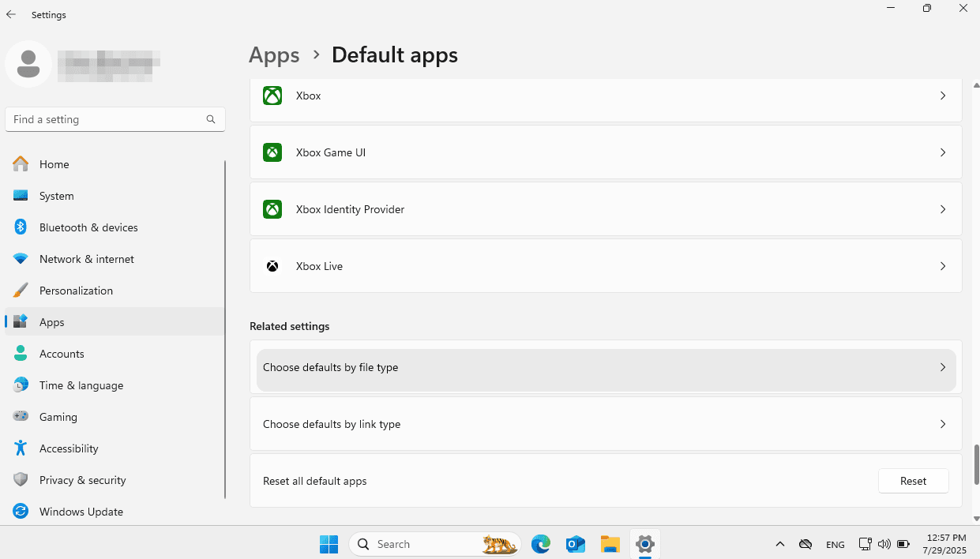The height and width of the screenshot is (559, 980).
Task: Click the Related settings heading
Action: click(289, 326)
